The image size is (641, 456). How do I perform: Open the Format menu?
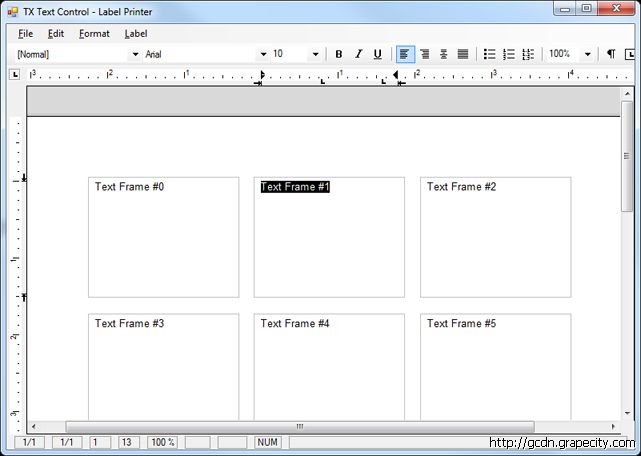tap(94, 33)
